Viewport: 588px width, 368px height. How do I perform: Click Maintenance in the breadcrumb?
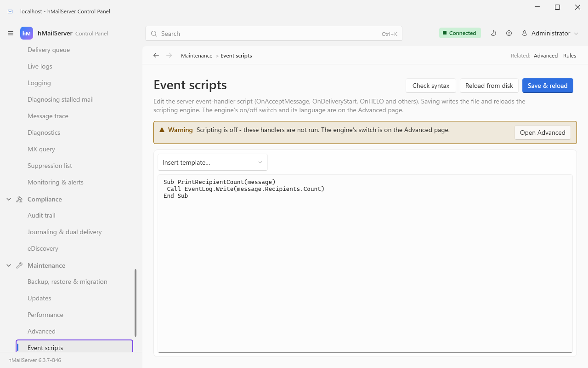point(197,56)
